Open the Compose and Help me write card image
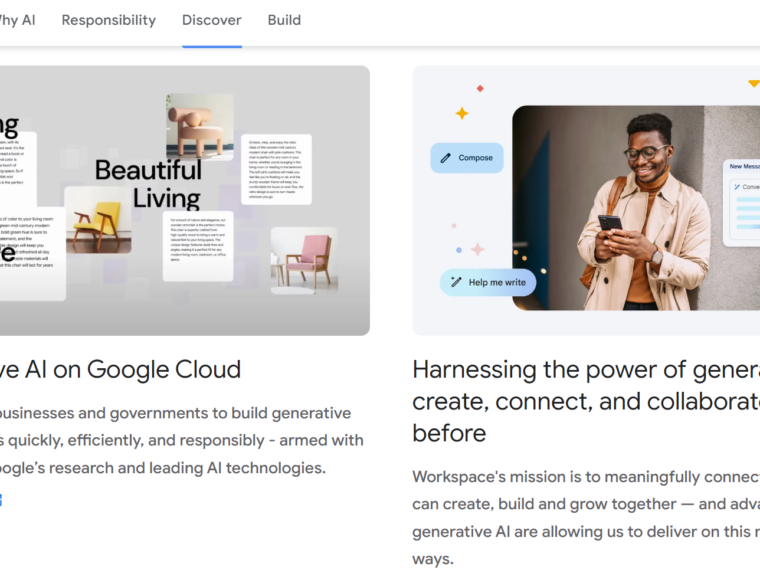760x570 pixels. (x=586, y=200)
